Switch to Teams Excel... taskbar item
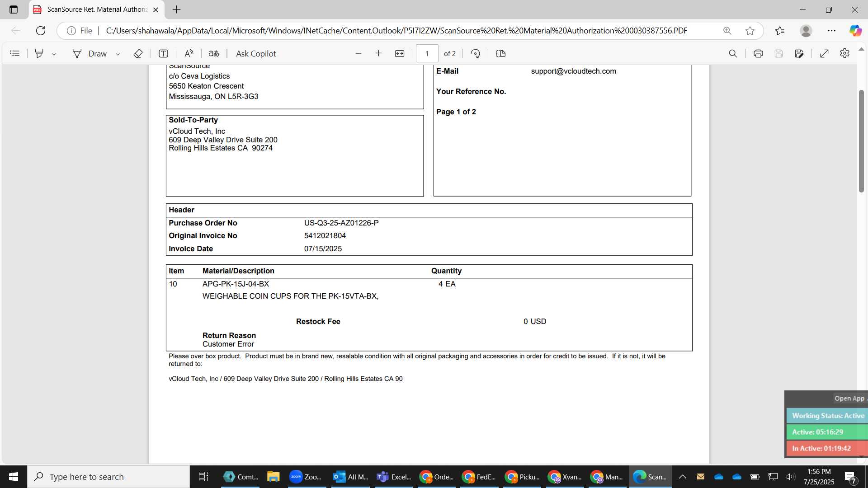 click(x=394, y=477)
